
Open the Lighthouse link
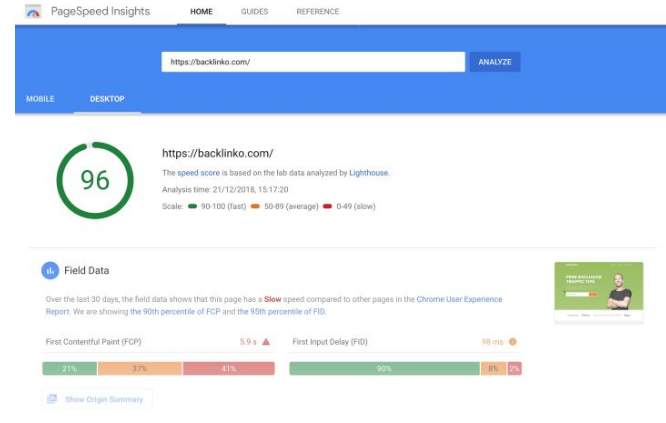coord(369,173)
